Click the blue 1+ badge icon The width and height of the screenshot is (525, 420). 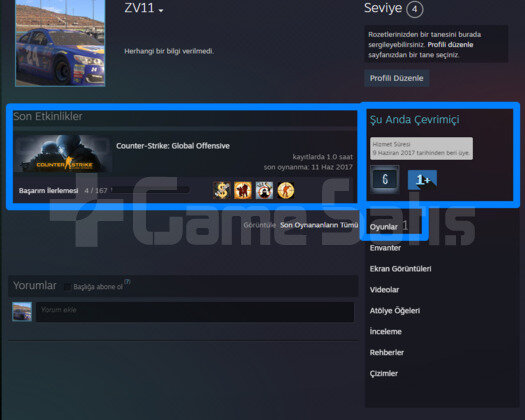[x=422, y=180]
